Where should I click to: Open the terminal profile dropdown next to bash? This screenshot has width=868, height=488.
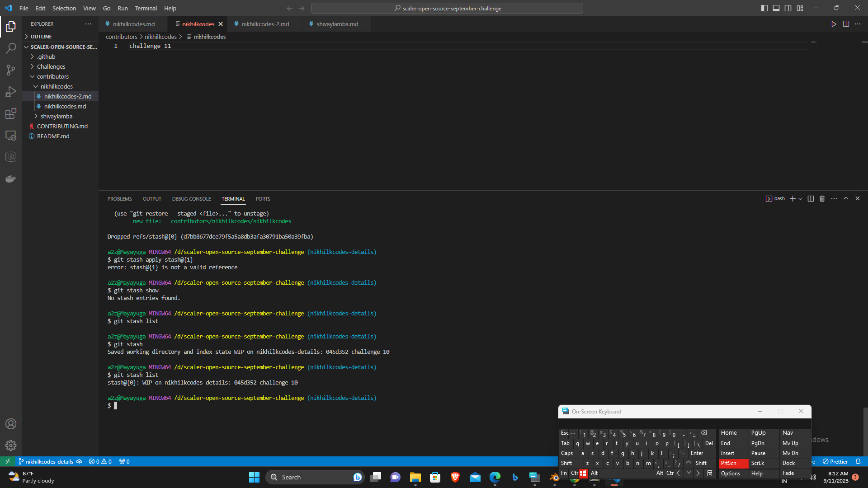[801, 198]
